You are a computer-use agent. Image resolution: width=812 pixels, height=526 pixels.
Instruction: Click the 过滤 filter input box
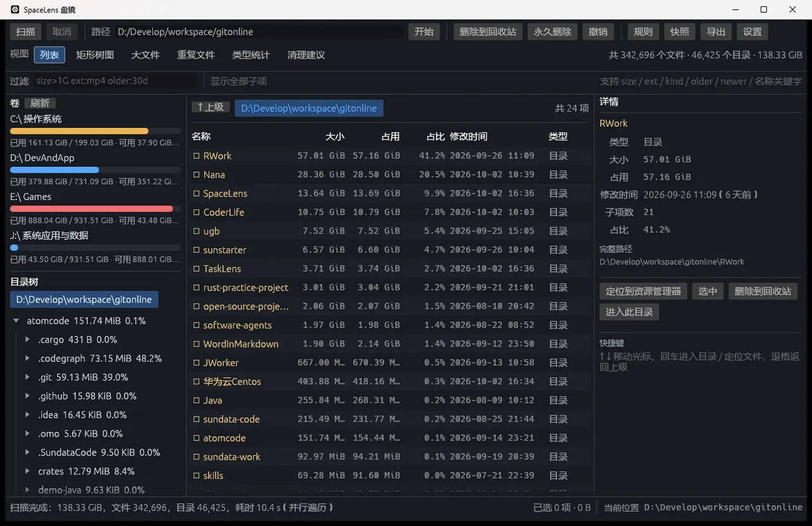115,81
